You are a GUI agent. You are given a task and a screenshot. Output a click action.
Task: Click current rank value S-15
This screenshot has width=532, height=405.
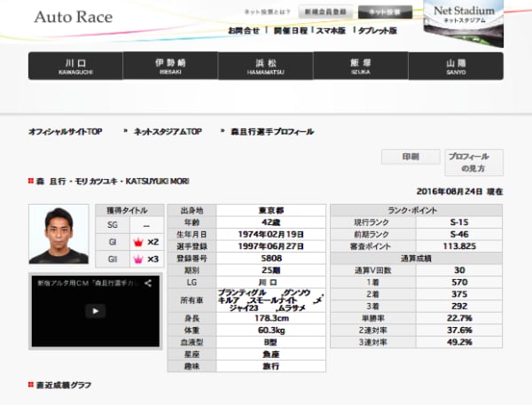pyautogui.click(x=459, y=222)
